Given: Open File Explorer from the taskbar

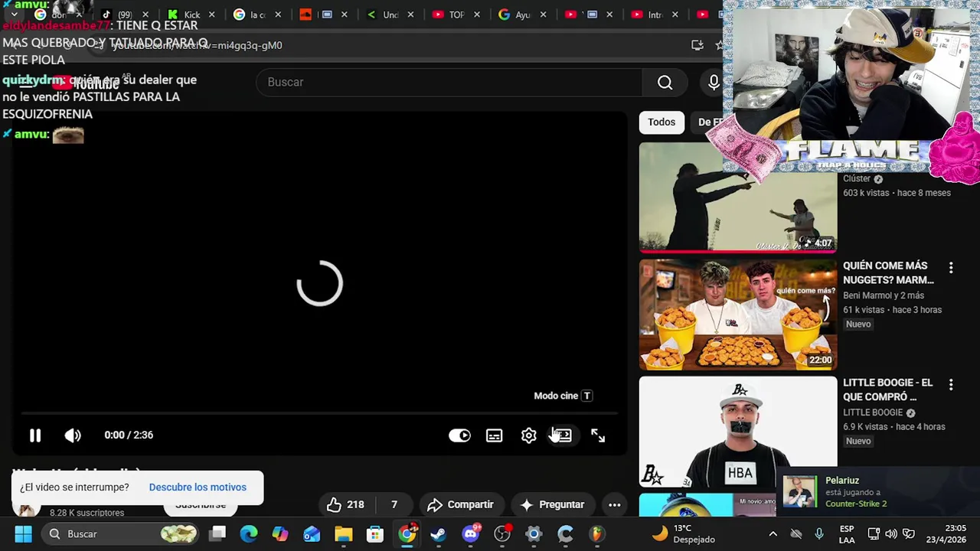Looking at the screenshot, I should (x=344, y=534).
